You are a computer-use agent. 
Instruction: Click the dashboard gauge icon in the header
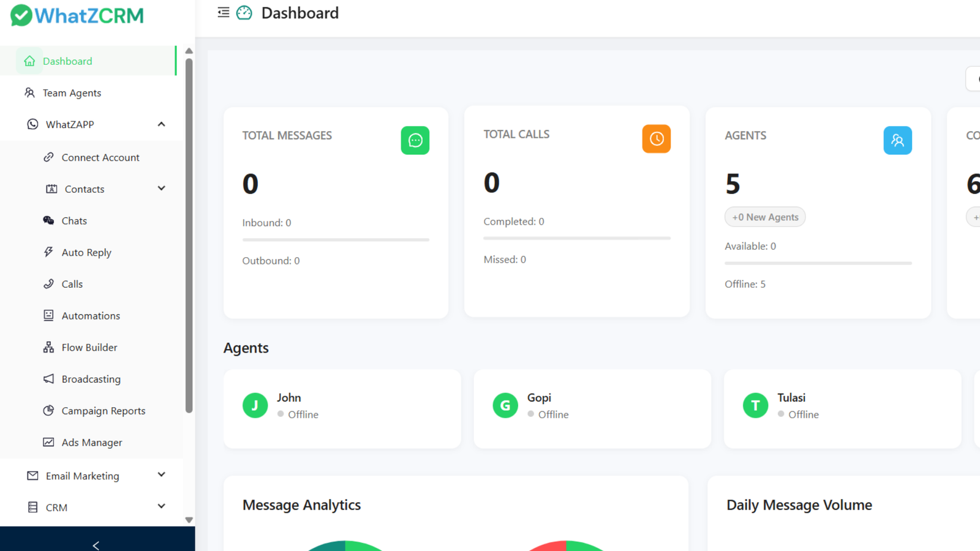[244, 12]
